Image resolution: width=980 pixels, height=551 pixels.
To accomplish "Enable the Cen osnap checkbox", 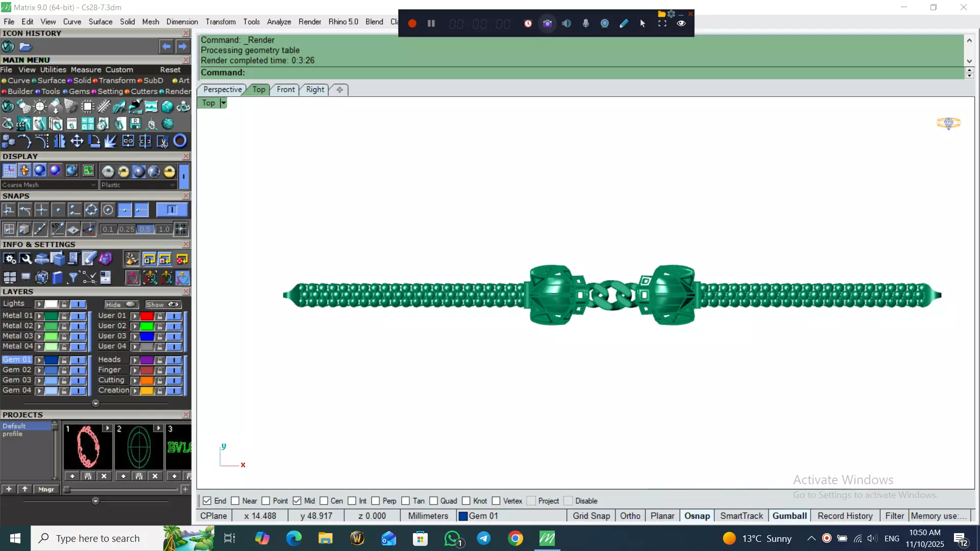I will pyautogui.click(x=324, y=501).
